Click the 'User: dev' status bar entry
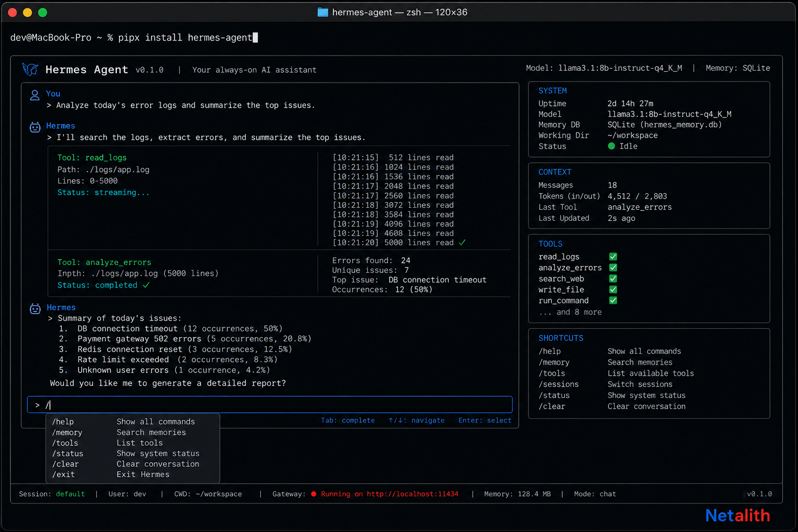This screenshot has height=532, width=798. tap(127, 494)
